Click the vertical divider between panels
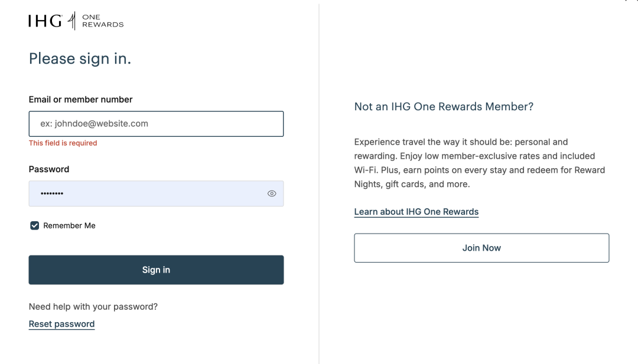 click(319, 183)
